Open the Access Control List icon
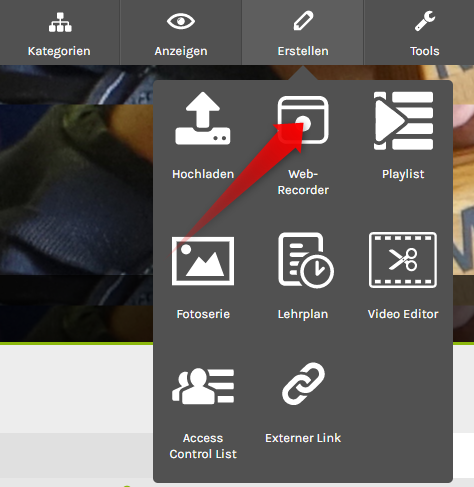474x487 pixels. click(x=203, y=386)
